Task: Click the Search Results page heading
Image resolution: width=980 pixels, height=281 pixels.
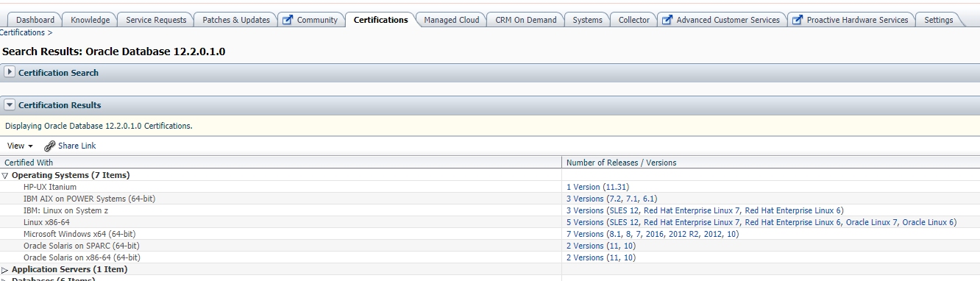Action: pos(113,51)
